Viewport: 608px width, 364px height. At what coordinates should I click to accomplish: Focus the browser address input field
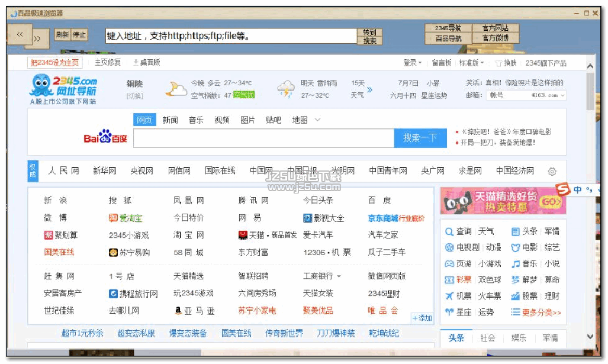(x=231, y=36)
